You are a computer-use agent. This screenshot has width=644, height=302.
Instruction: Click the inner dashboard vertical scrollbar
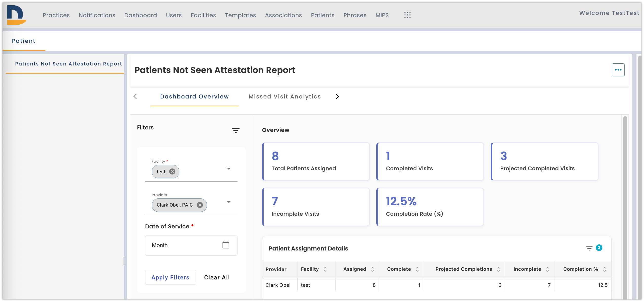[x=625, y=208]
